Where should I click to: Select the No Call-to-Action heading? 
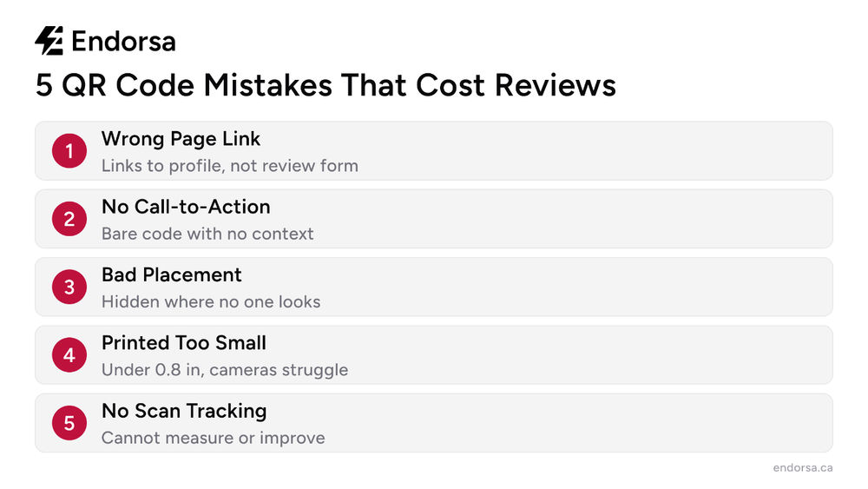point(186,207)
